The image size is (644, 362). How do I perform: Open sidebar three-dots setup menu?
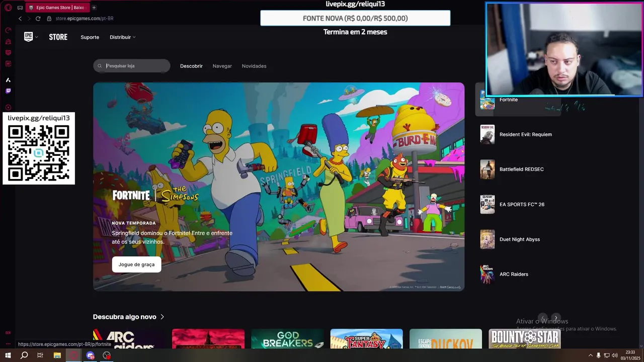[x=8, y=344]
